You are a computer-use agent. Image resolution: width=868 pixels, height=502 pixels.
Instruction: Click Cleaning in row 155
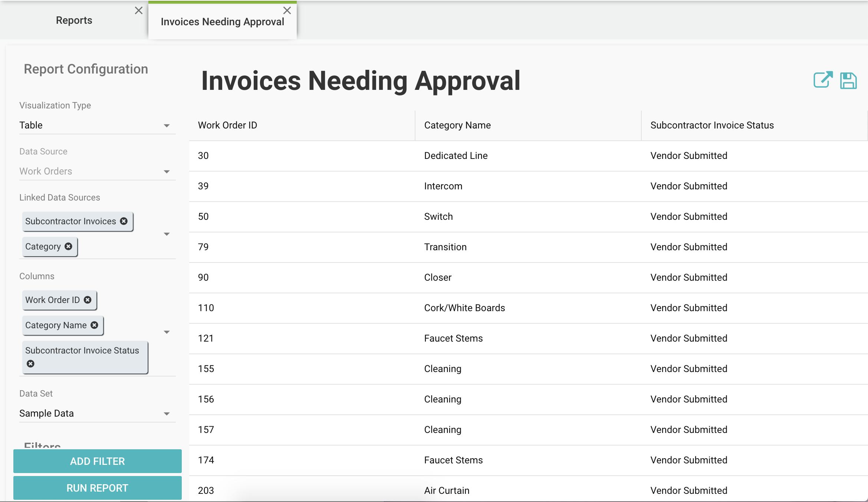443,369
